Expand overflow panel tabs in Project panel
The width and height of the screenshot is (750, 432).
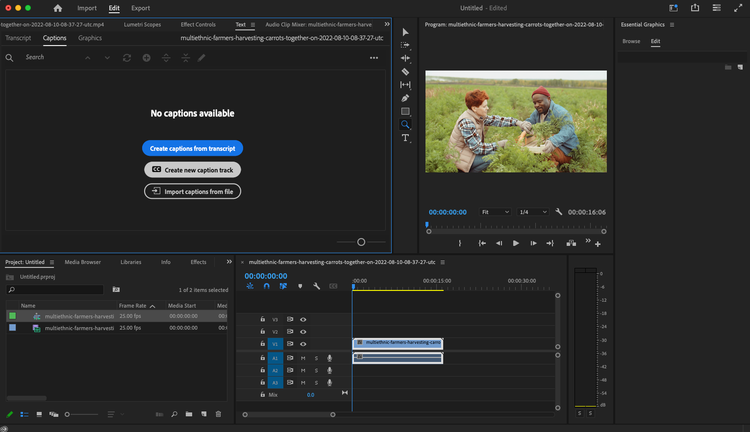228,262
